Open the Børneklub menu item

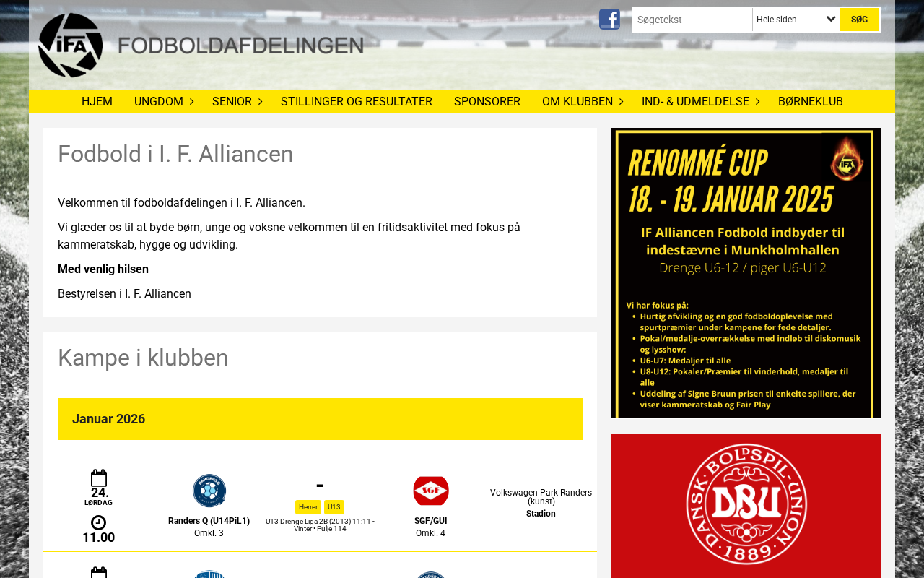click(x=811, y=102)
